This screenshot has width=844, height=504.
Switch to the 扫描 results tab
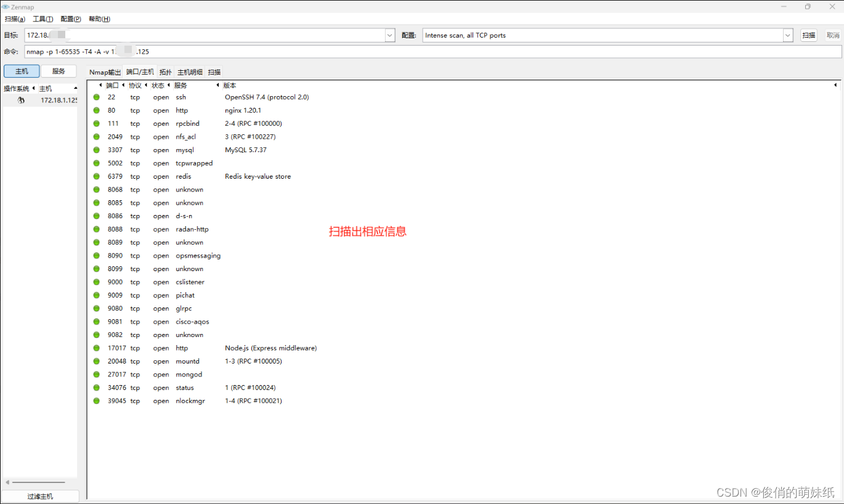214,72
